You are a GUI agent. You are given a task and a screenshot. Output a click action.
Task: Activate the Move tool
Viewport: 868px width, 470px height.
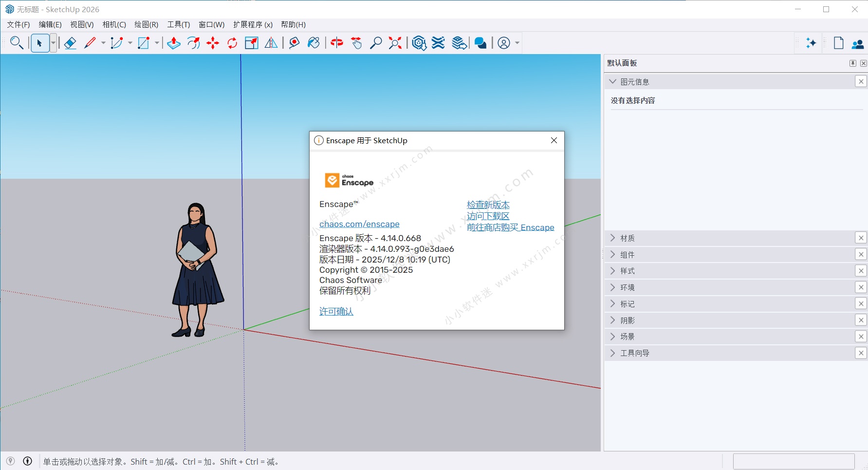[x=213, y=43]
